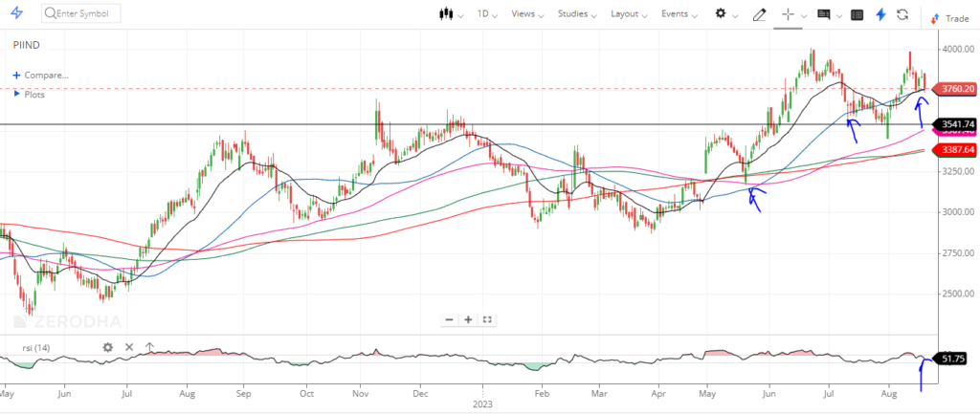Click the 3250.00 price axis label
The height and width of the screenshot is (414, 980).
tap(958, 172)
